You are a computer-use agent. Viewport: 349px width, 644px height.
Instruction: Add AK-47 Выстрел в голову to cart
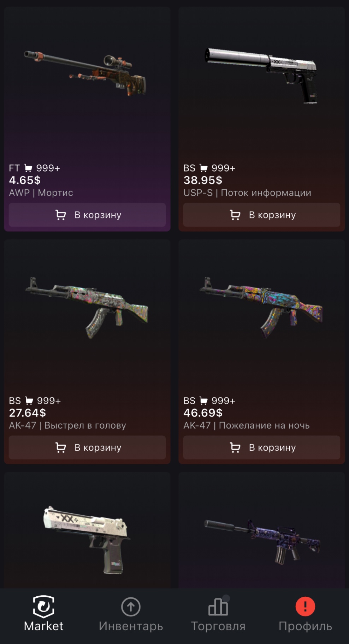(x=87, y=447)
